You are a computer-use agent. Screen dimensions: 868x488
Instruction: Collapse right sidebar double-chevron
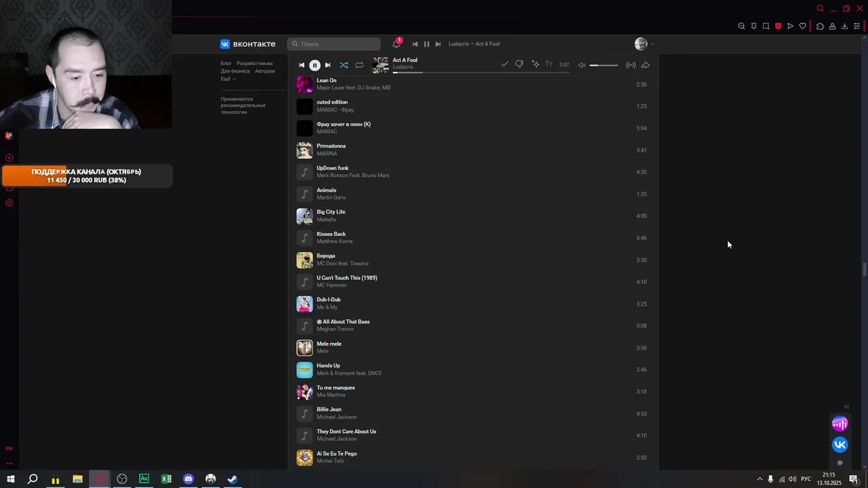click(x=846, y=407)
